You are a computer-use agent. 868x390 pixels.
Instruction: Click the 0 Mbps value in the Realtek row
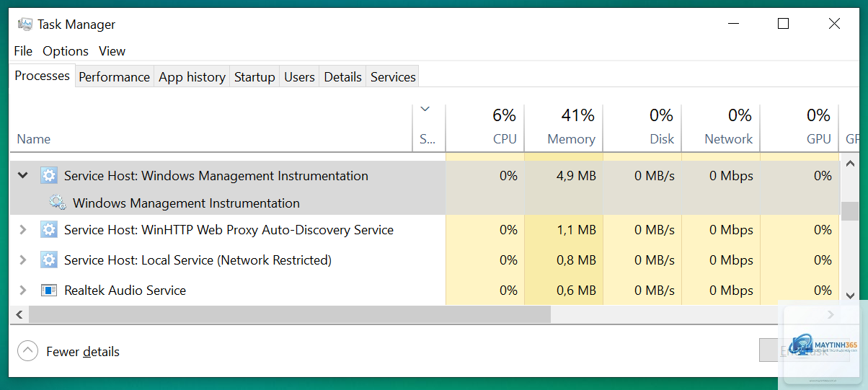[x=731, y=291]
